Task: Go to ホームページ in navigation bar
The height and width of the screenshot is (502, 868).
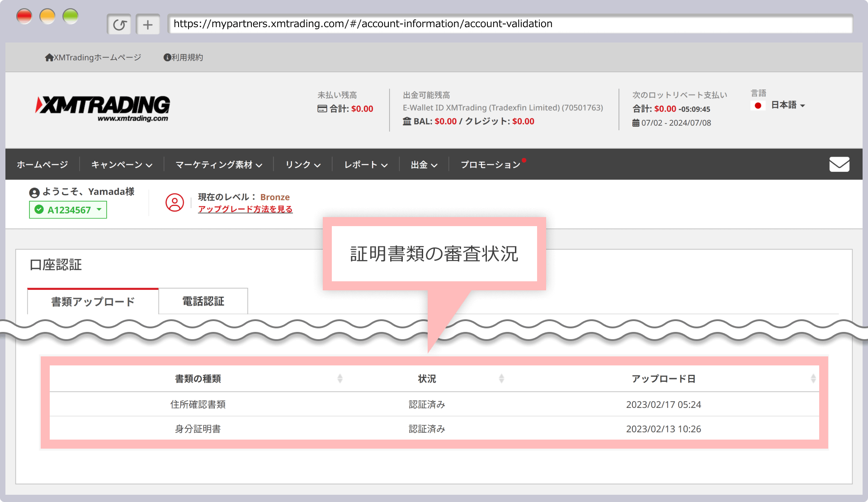Action: [42, 165]
